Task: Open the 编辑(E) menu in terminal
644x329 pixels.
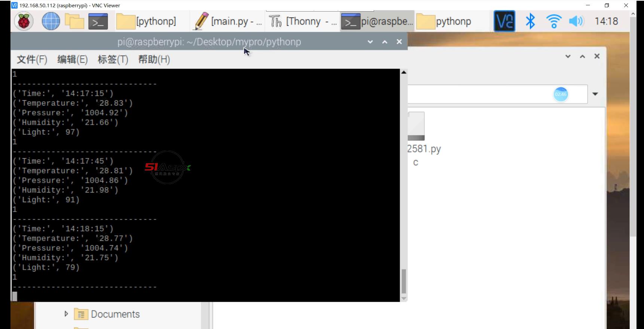Action: [x=72, y=59]
